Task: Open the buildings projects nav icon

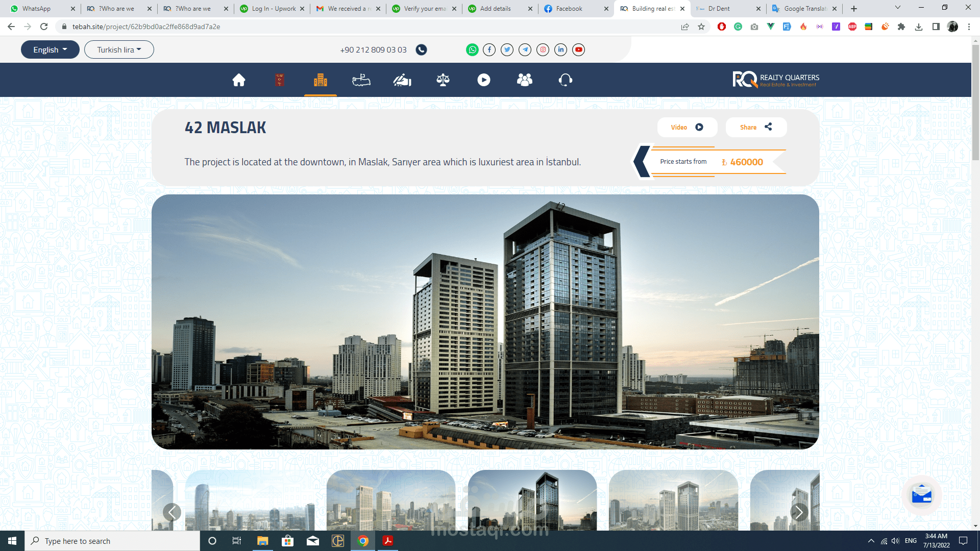Action: pos(321,80)
